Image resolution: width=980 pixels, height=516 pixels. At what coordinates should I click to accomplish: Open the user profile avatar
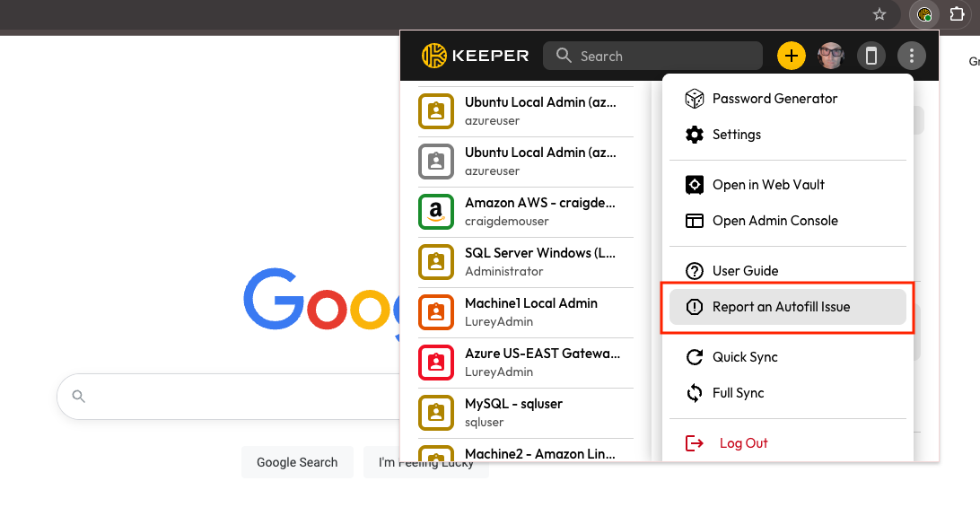pyautogui.click(x=831, y=57)
